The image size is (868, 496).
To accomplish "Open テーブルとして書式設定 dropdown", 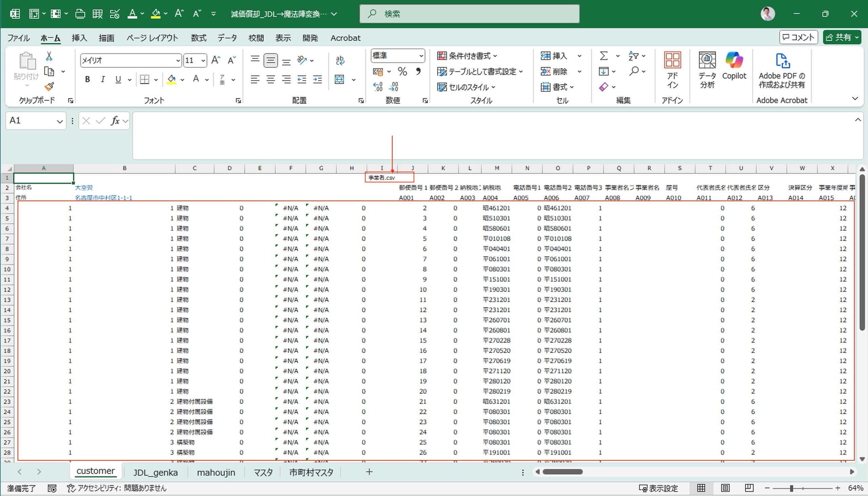I will (480, 72).
